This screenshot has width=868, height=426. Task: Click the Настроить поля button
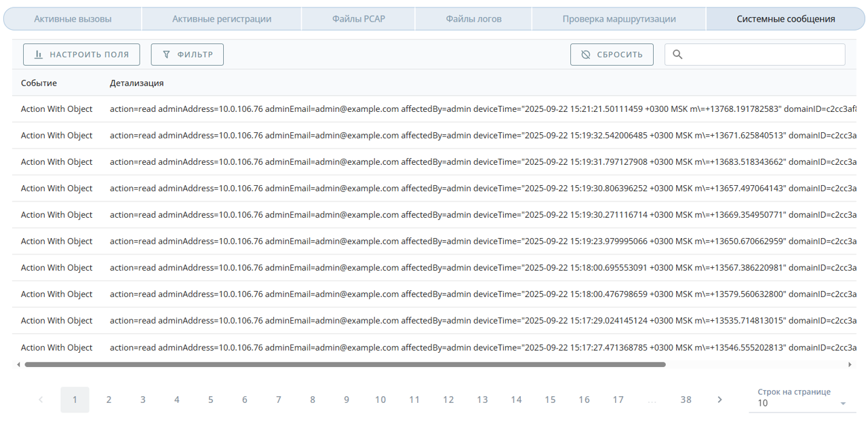[81, 55]
